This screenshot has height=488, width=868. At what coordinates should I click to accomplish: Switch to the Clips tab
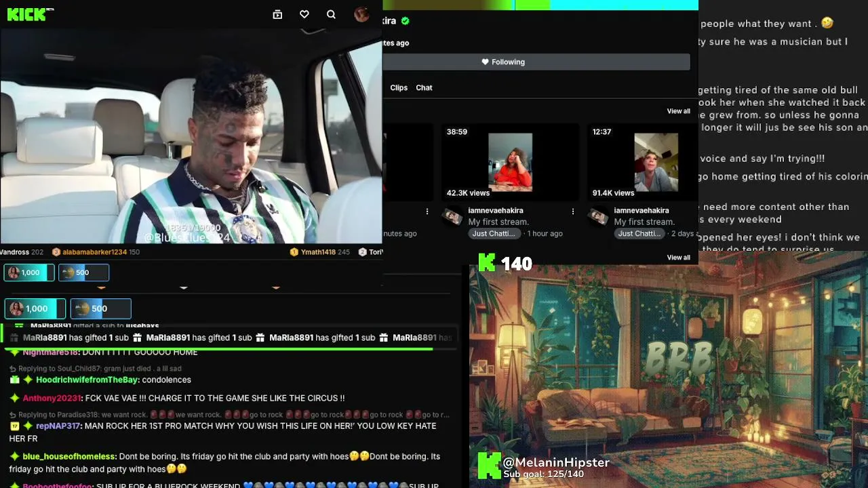tap(399, 87)
